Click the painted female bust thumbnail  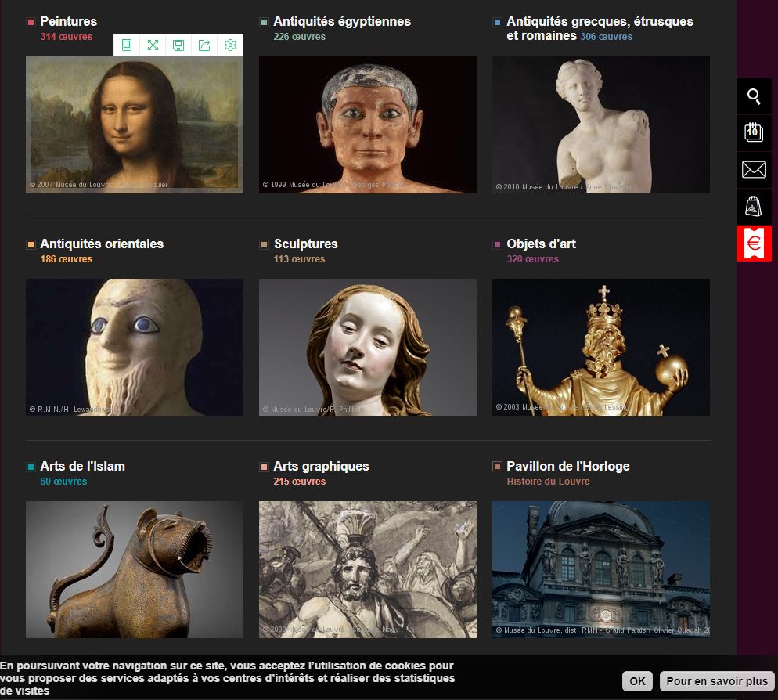(368, 347)
